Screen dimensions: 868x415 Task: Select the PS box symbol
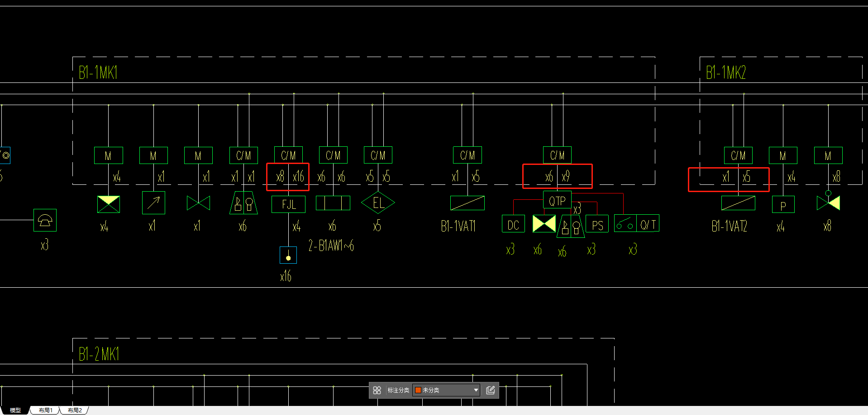pyautogui.click(x=597, y=224)
